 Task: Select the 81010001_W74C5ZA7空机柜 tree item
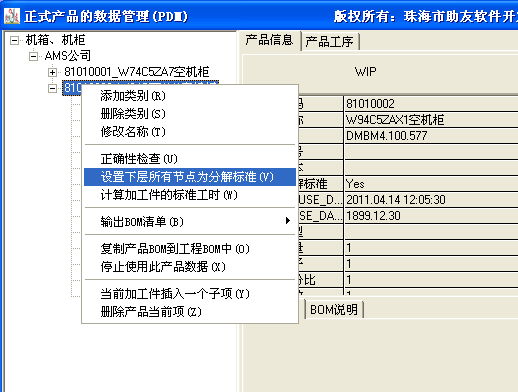click(137, 72)
